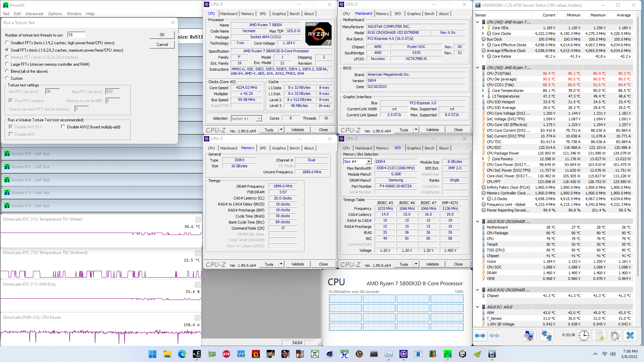The height and width of the screenshot is (362, 644).
Task: Confirm torture test with OK button
Action: pos(162,35)
